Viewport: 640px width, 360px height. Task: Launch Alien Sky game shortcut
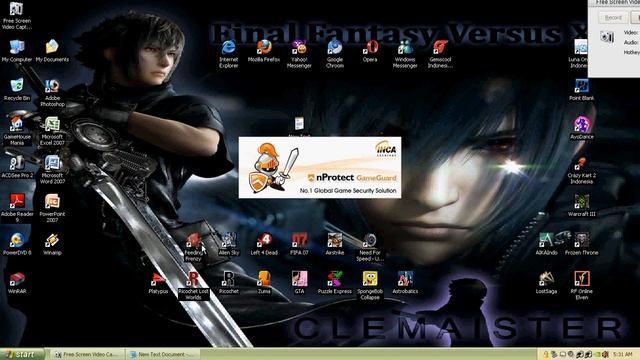pyautogui.click(x=229, y=244)
